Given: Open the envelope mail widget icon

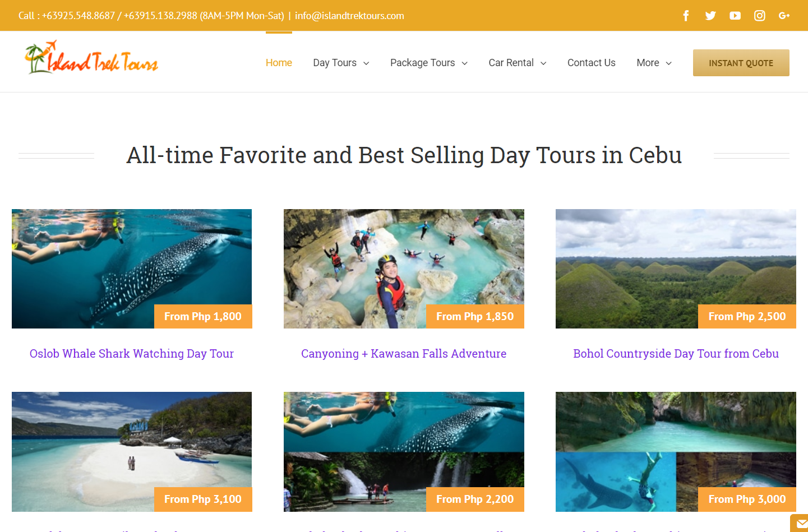Looking at the screenshot, I should click(x=801, y=524).
